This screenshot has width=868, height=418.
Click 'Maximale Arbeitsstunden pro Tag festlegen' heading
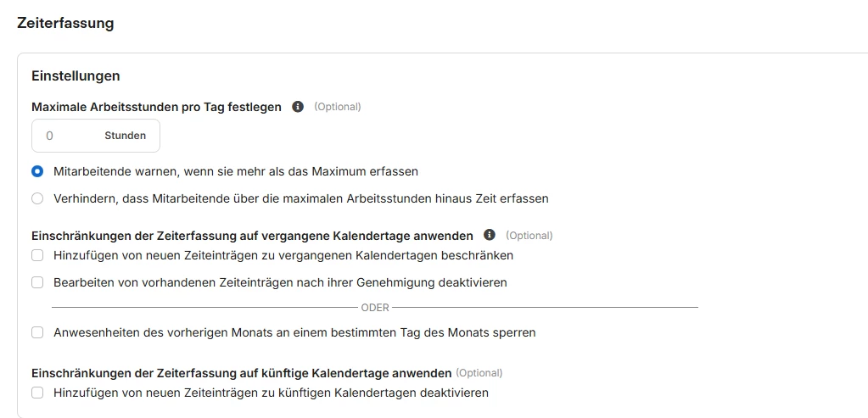click(156, 107)
